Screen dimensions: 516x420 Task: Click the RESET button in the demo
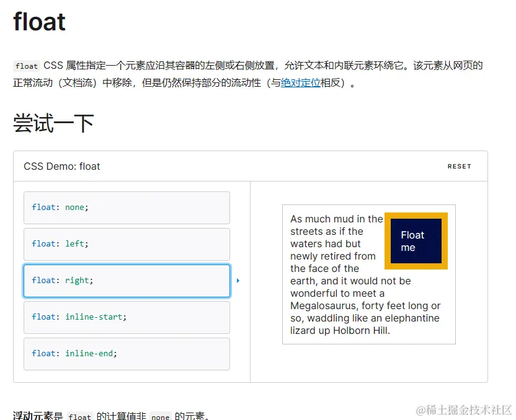460,166
